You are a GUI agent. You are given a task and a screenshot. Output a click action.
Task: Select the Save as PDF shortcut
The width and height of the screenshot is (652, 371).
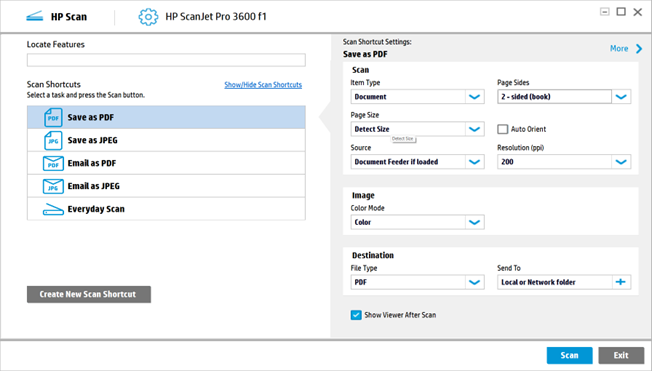[x=166, y=117]
